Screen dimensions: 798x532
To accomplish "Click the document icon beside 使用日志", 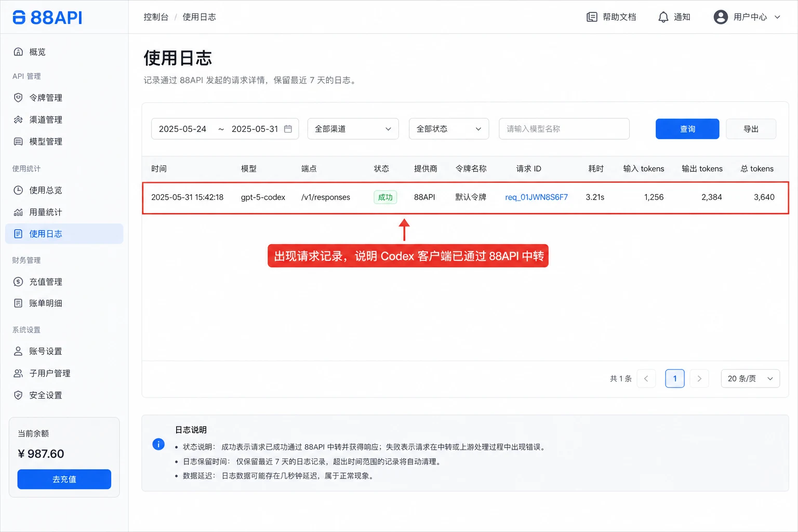I will 18,234.
